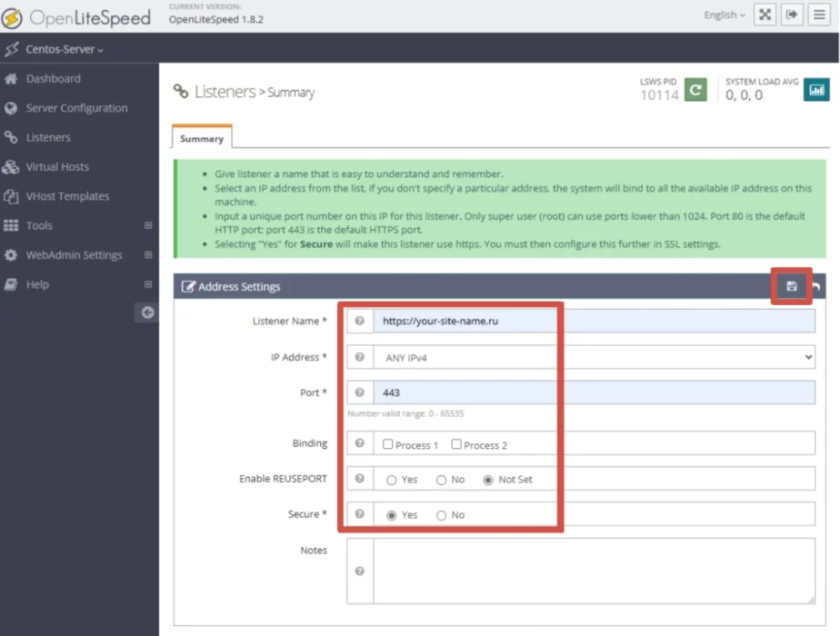The width and height of the screenshot is (840, 636).
Task: Click the logout icon in header
Action: [x=792, y=15]
